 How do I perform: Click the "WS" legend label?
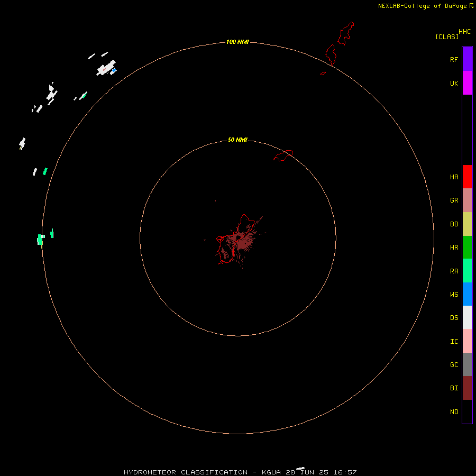(454, 294)
